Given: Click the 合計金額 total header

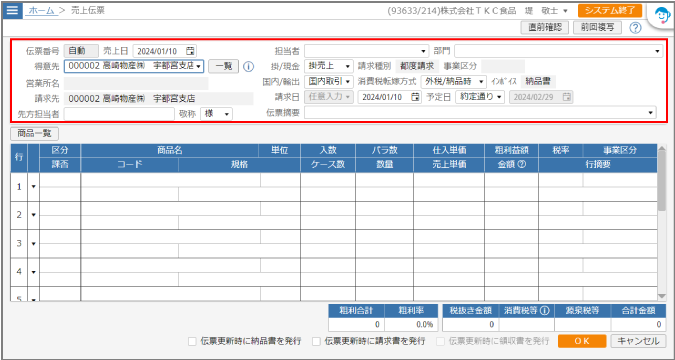Looking at the screenshot, I should [x=638, y=311].
